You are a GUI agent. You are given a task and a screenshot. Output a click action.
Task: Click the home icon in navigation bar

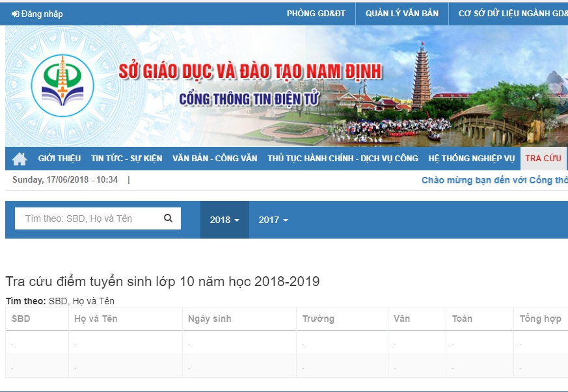tap(20, 159)
